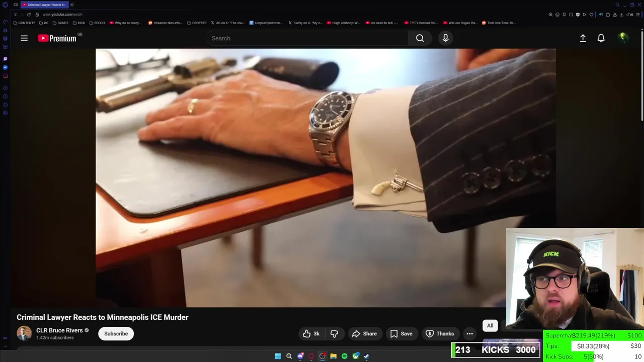Open CLR Bruce Rivers channel name
Image resolution: width=644 pixels, height=362 pixels.
click(x=59, y=330)
